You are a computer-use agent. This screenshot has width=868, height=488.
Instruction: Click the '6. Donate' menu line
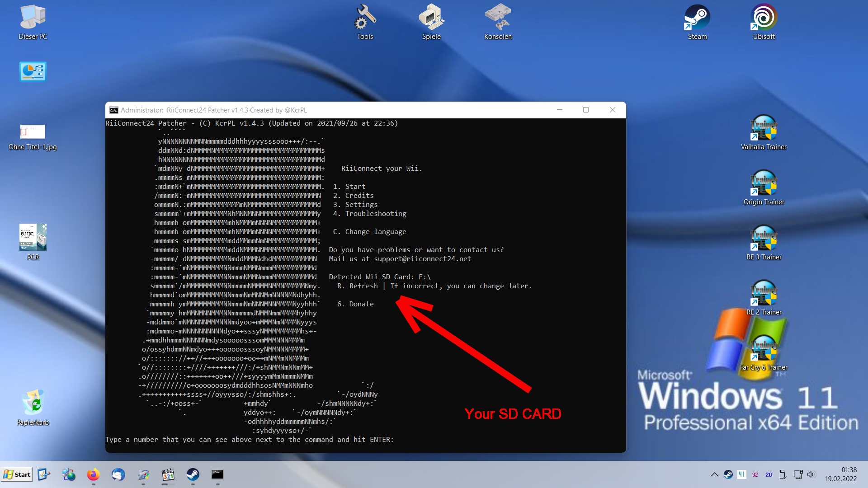(355, 304)
